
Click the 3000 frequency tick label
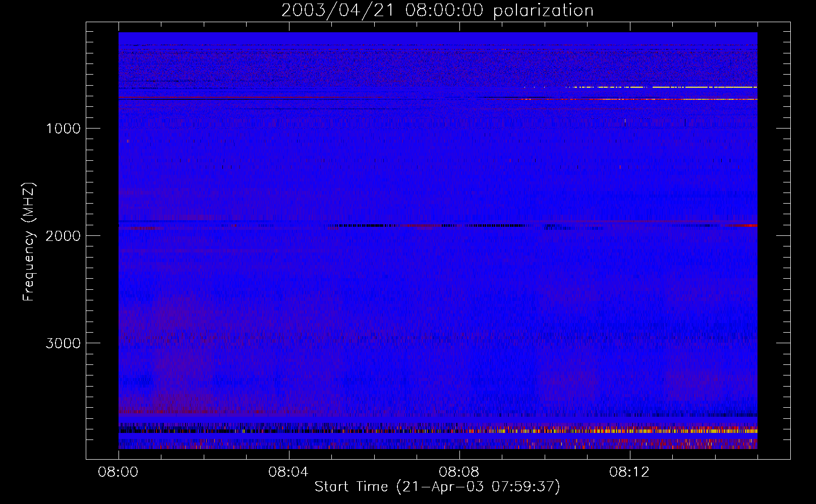[63, 343]
